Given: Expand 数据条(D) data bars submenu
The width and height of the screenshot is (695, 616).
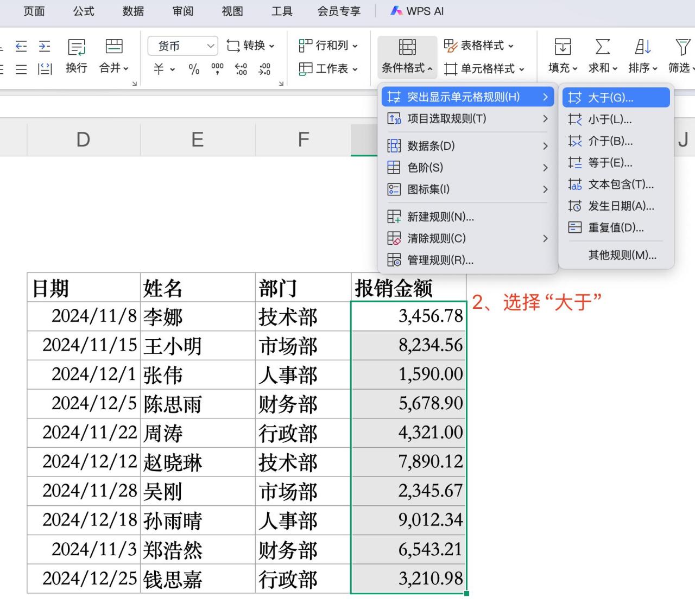Looking at the screenshot, I should point(467,146).
